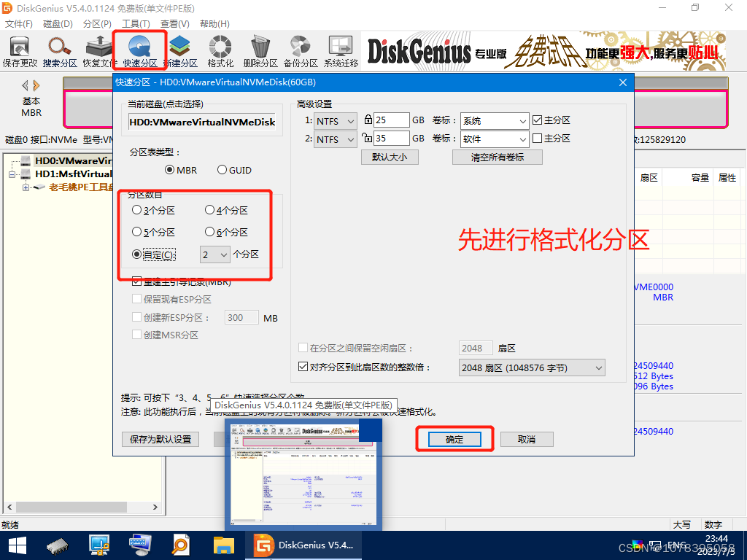Open the Tools (工具) menu
Image resolution: width=747 pixels, height=560 pixels.
click(x=136, y=24)
